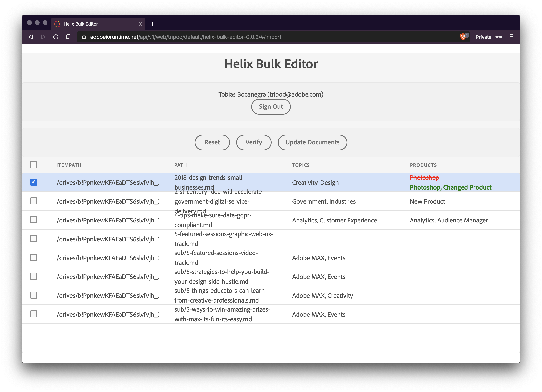This screenshot has height=392, width=542.
Task: Check the 4-tips-make-sure-data-gdpr row
Action: click(x=34, y=220)
